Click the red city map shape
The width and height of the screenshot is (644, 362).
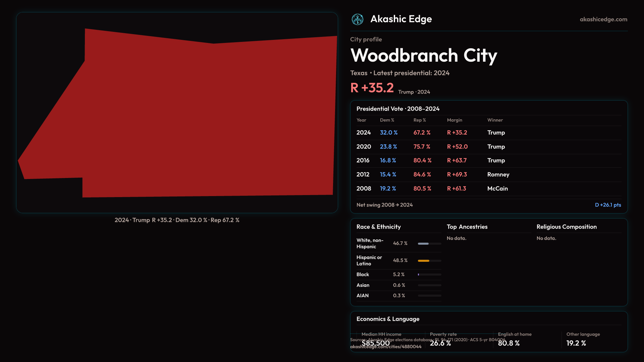point(201,117)
